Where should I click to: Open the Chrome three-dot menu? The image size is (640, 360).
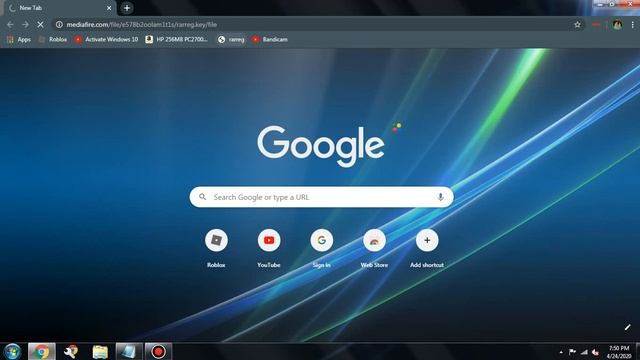633,24
